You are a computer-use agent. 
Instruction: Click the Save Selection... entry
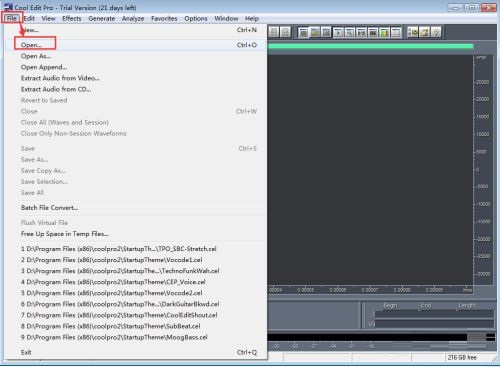coord(136,181)
